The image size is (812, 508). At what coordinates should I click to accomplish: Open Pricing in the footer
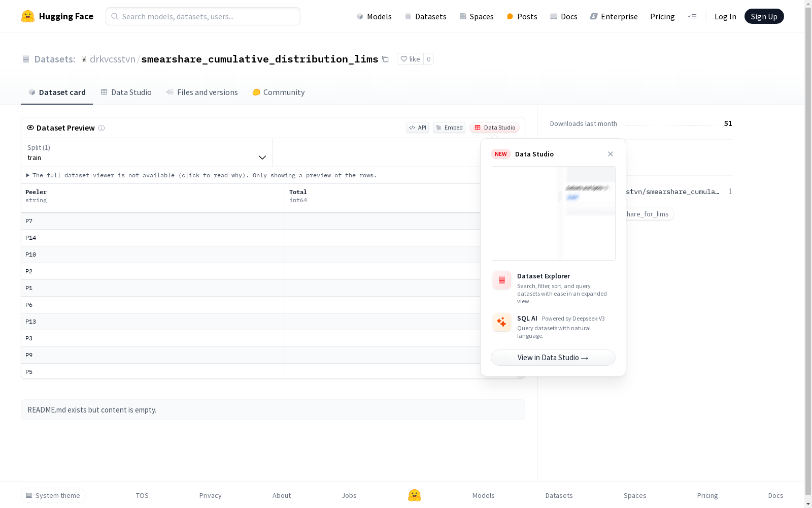pyautogui.click(x=707, y=495)
